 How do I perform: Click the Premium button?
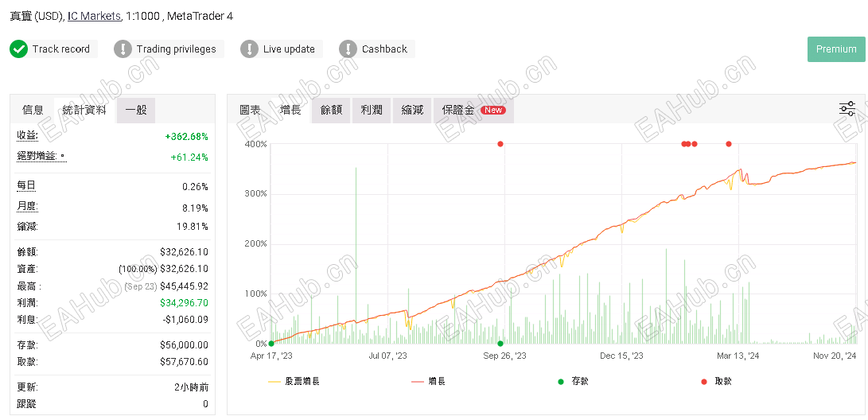(836, 49)
